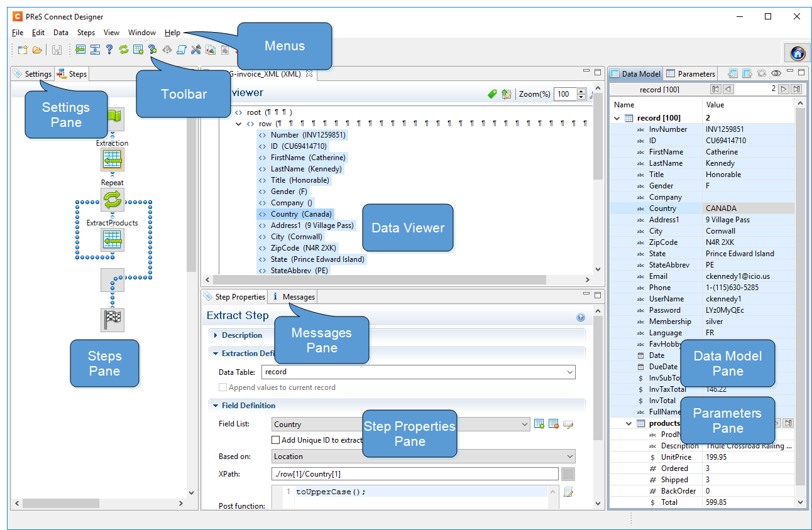Collapse the Extraction Definition section

pos(216,354)
